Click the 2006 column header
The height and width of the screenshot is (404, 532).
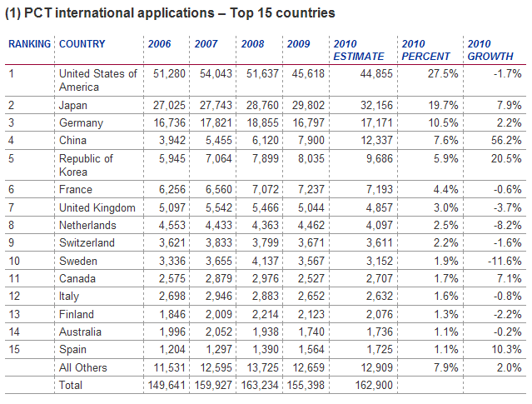tap(160, 44)
